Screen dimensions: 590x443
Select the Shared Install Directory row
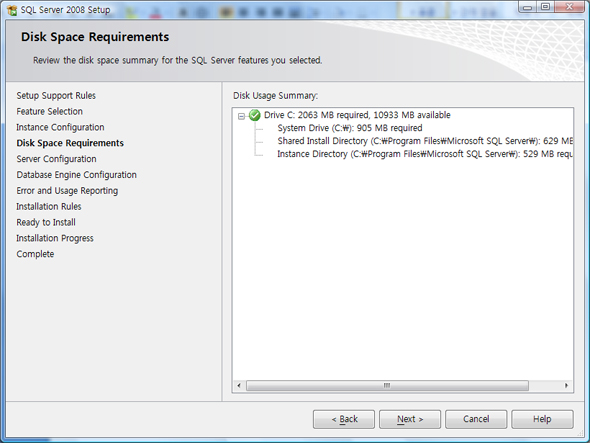[425, 141]
